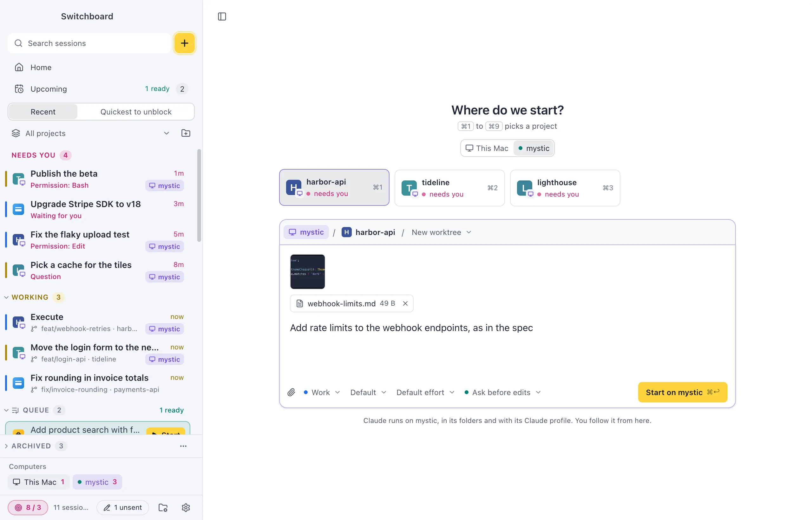
Task: Click the sidebar session list scrollbar
Action: (199, 195)
